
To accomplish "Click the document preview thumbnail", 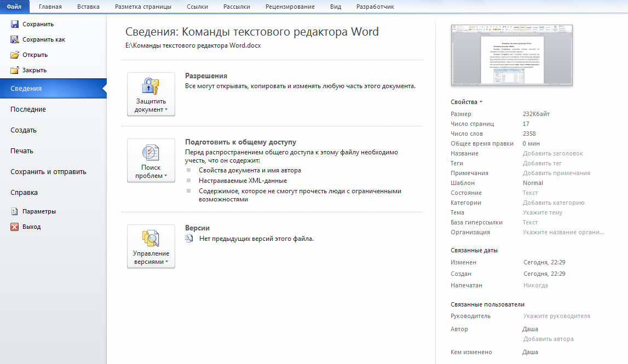I will (512, 55).
